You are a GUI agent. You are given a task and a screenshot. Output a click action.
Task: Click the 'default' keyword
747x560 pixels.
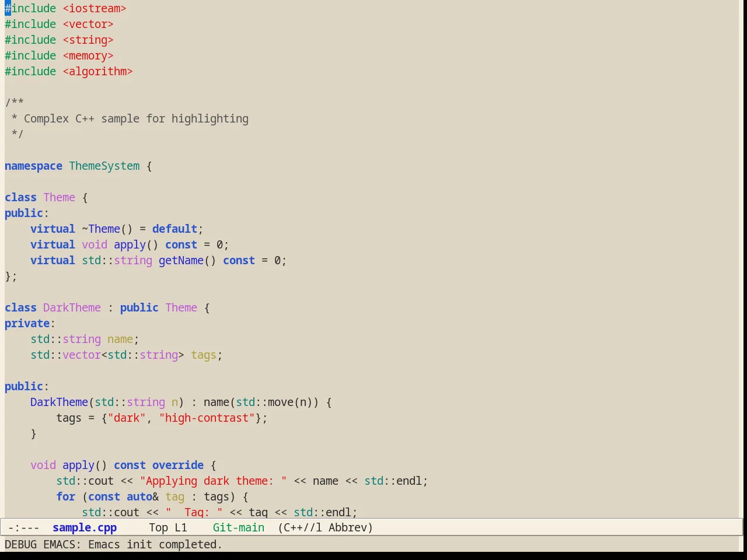174,229
